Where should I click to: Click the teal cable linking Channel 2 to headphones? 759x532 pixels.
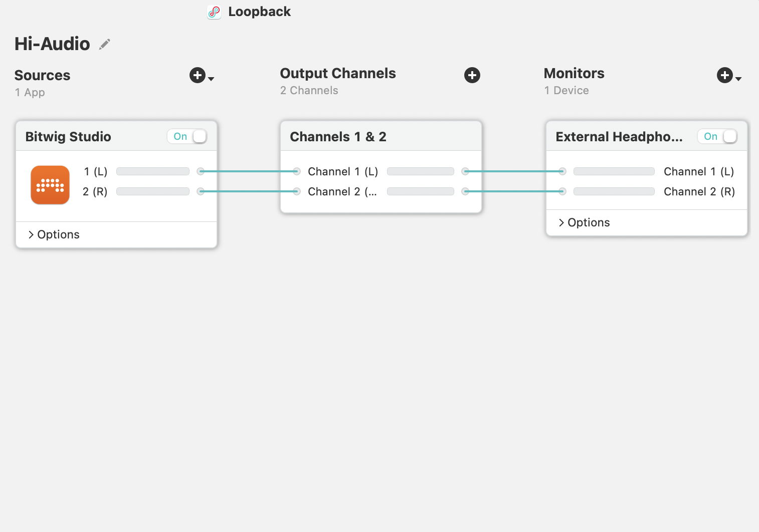(513, 191)
